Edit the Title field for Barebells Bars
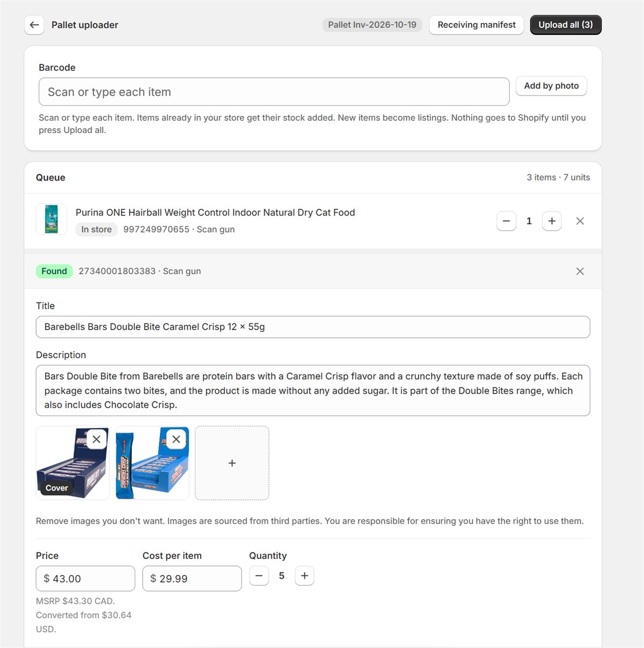This screenshot has width=644, height=648. coord(313,327)
